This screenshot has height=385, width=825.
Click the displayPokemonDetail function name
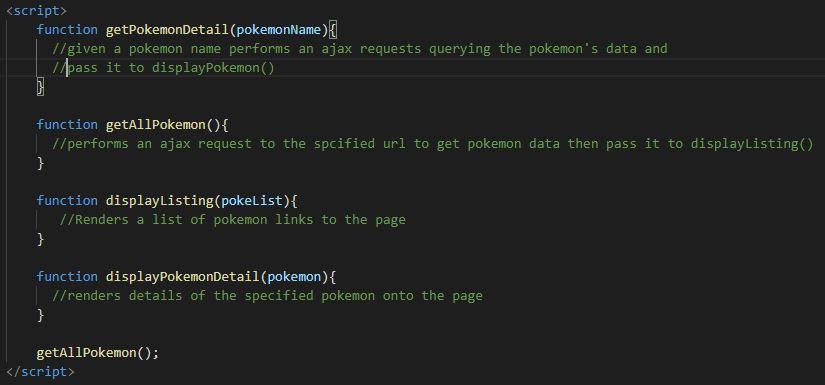tap(183, 276)
